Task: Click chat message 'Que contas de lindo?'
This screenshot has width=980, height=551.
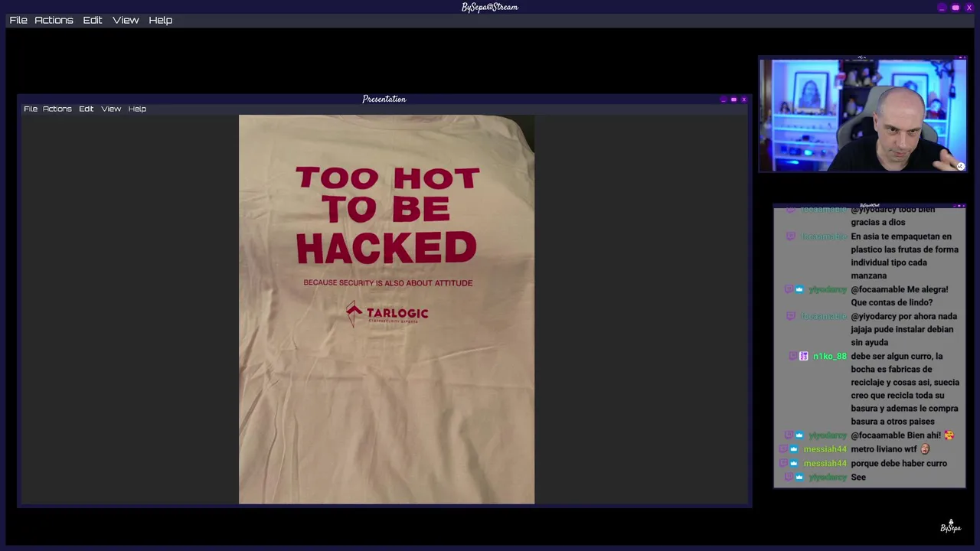Action: click(x=891, y=302)
